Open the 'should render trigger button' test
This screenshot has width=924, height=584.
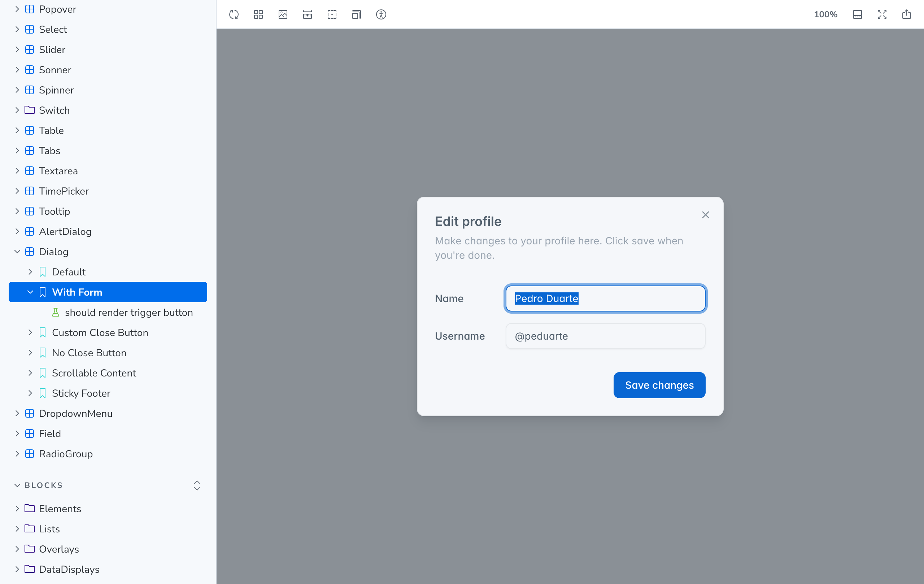pos(129,312)
